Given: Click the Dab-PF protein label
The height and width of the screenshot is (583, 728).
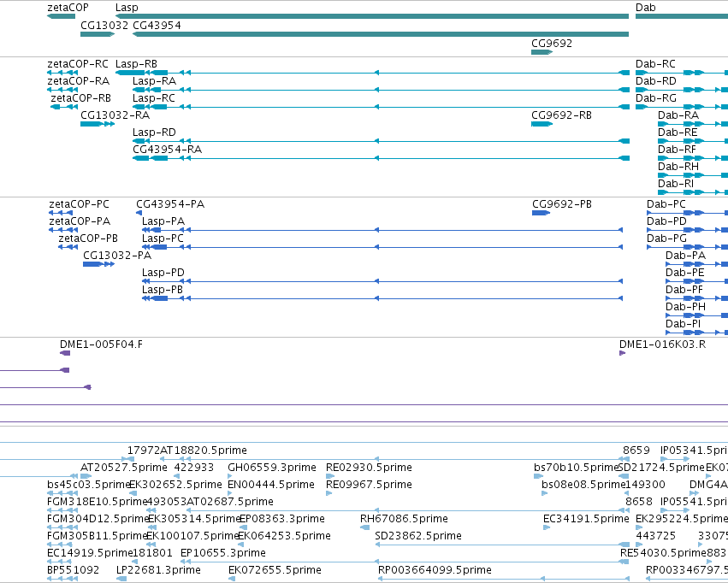Looking at the screenshot, I should coord(684,290).
